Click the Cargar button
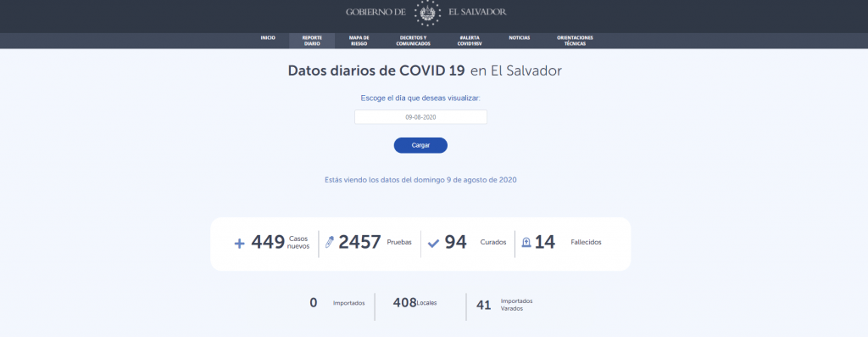Screen dimensions: 868x337 pos(420,145)
